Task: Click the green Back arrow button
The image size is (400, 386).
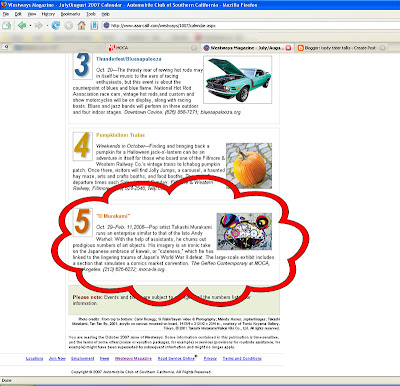Action: (22, 25)
